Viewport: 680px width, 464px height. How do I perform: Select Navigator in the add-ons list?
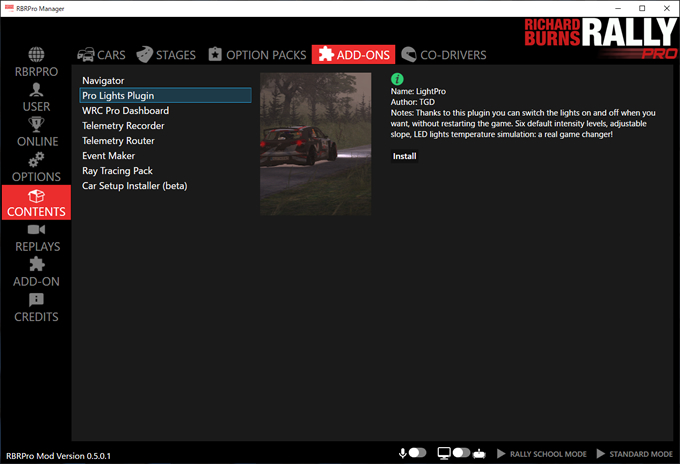click(165, 81)
